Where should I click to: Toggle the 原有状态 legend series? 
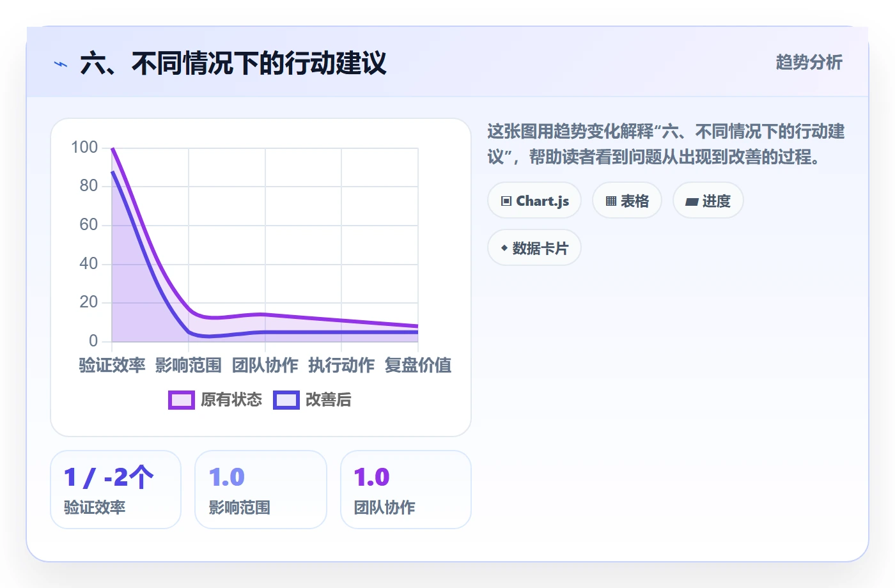click(x=215, y=400)
